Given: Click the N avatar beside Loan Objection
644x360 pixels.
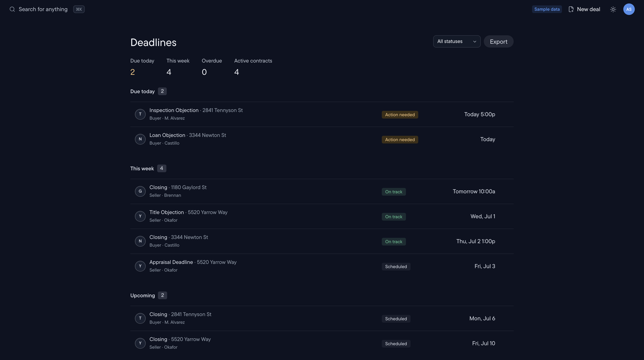Looking at the screenshot, I should (140, 139).
